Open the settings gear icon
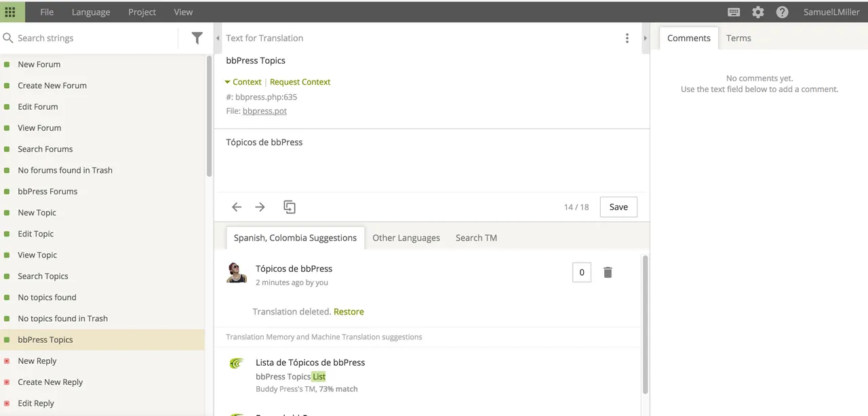The height and width of the screenshot is (416, 868). (x=757, y=12)
